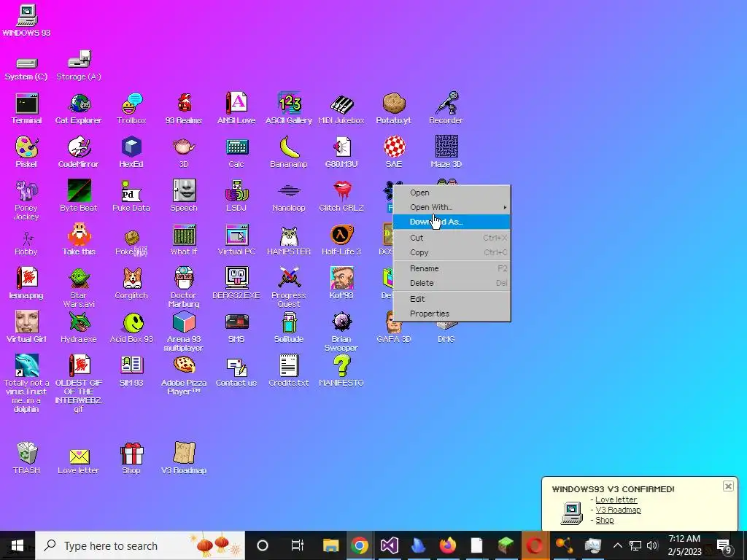The width and height of the screenshot is (747, 560).
Task: Launch Virtual PC icon
Action: point(236,240)
